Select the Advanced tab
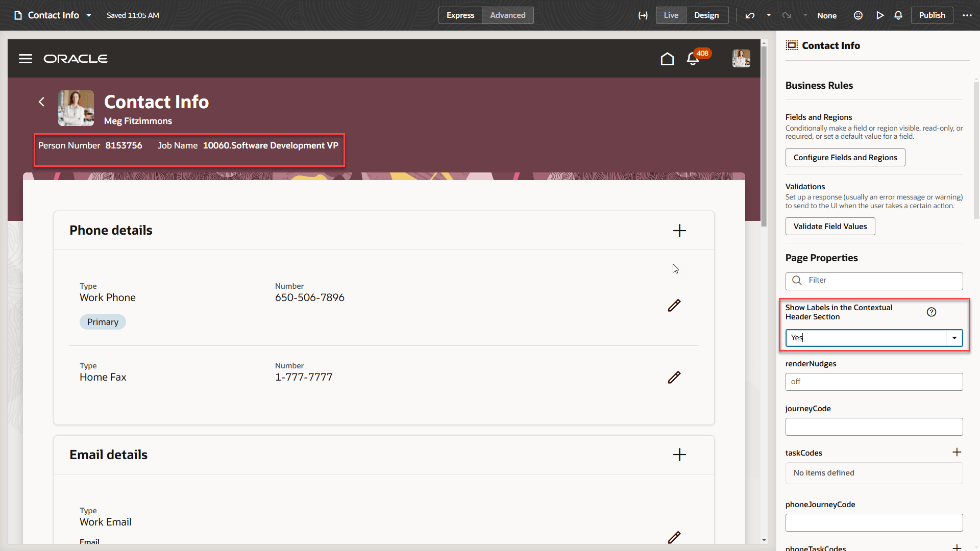This screenshot has height=551, width=980. (x=507, y=15)
